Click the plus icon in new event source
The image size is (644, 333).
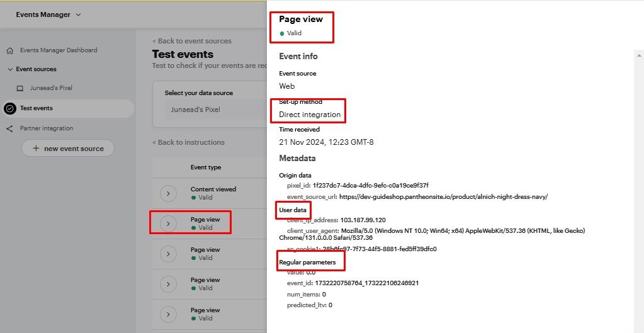click(36, 148)
